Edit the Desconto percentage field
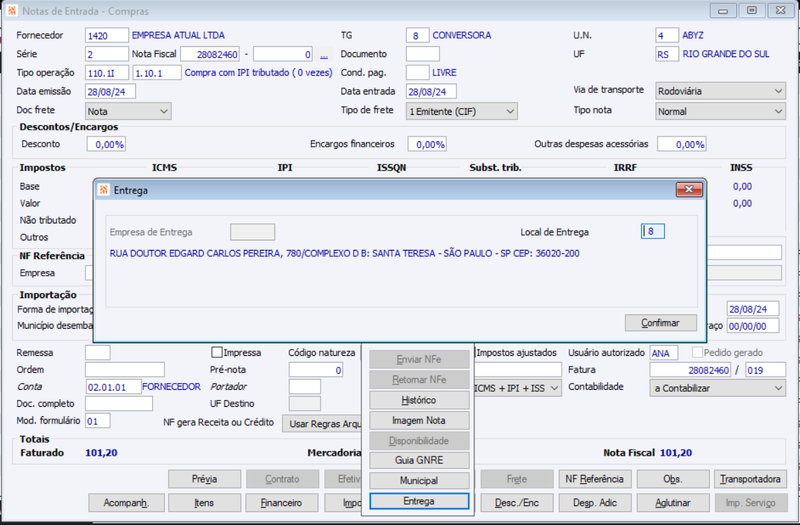 (x=106, y=144)
